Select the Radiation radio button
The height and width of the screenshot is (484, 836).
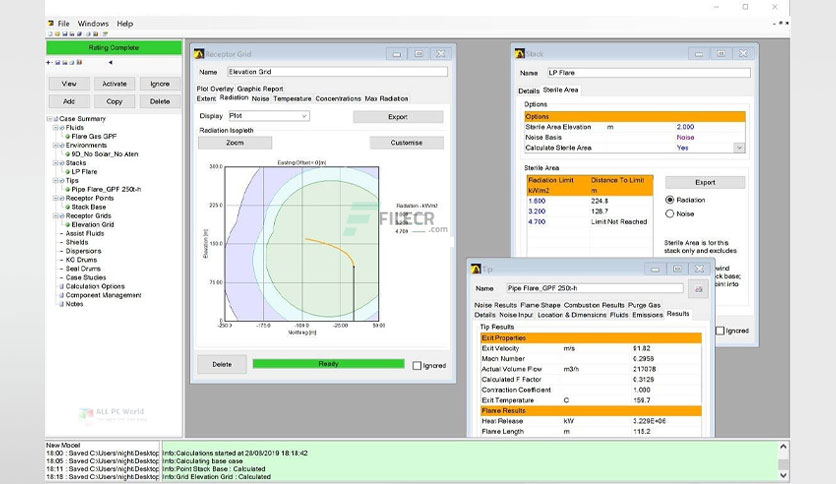(x=670, y=200)
